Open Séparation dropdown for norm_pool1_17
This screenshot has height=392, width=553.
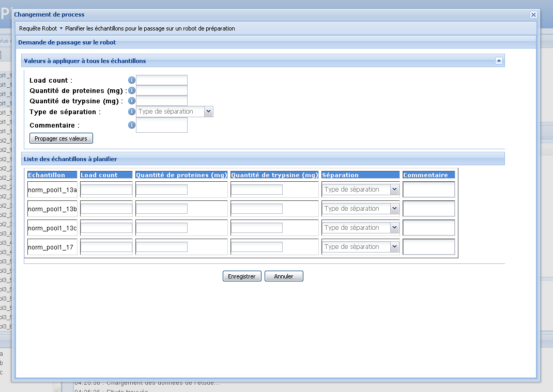point(394,247)
